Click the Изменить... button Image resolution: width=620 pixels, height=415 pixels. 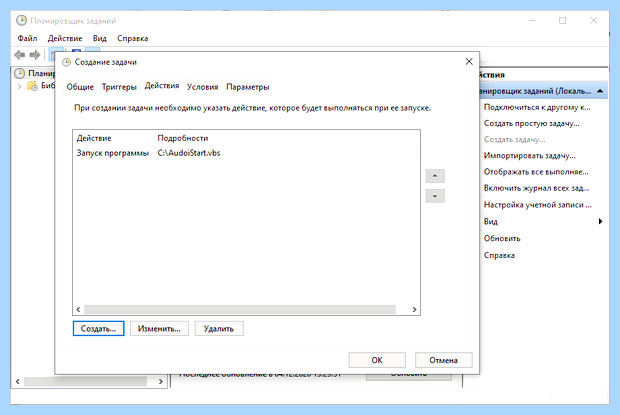tap(159, 328)
